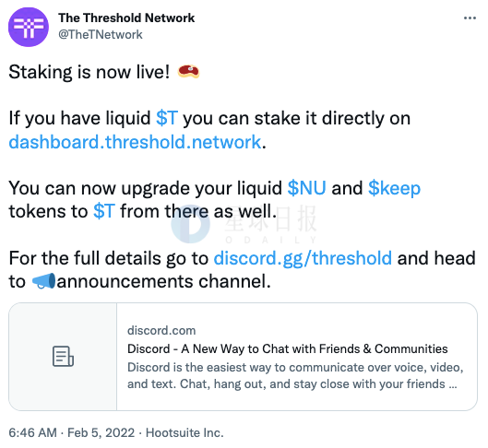The width and height of the screenshot is (488, 448).
Task: Click the document placeholder icon in link card
Action: pyautogui.click(x=63, y=357)
